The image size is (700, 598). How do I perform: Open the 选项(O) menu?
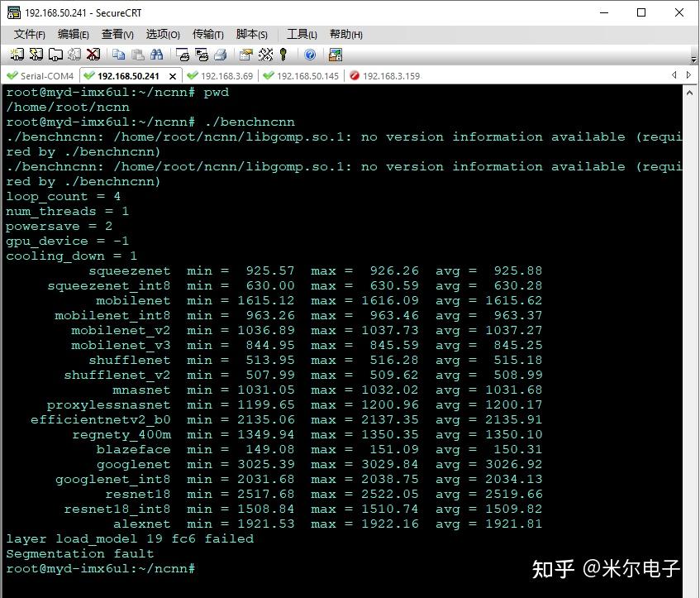[x=162, y=34]
